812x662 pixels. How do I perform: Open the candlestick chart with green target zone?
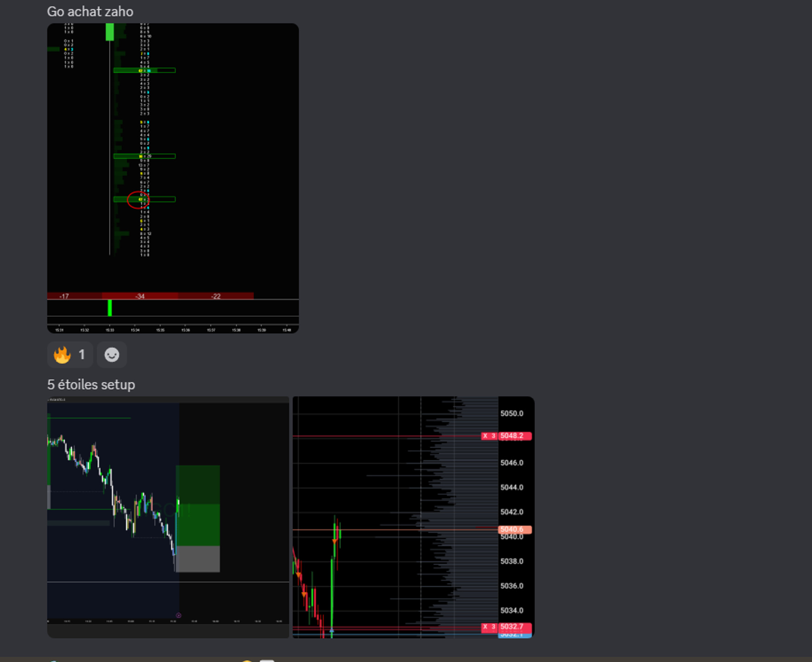[x=168, y=517]
